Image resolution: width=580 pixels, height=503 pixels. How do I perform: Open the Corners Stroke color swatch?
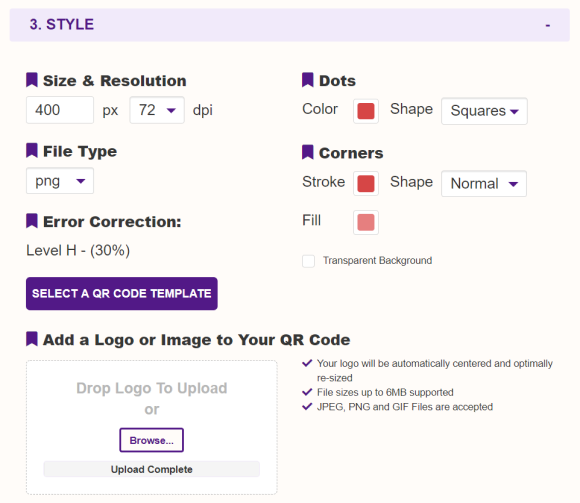pyautogui.click(x=366, y=183)
